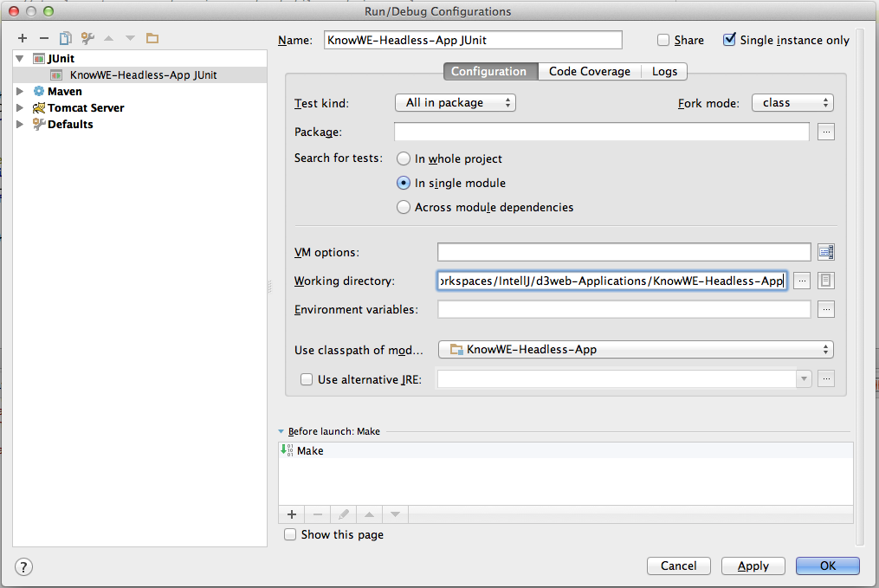Focus the Working directory field
Viewport: 879px width, 588px height.
(x=611, y=281)
